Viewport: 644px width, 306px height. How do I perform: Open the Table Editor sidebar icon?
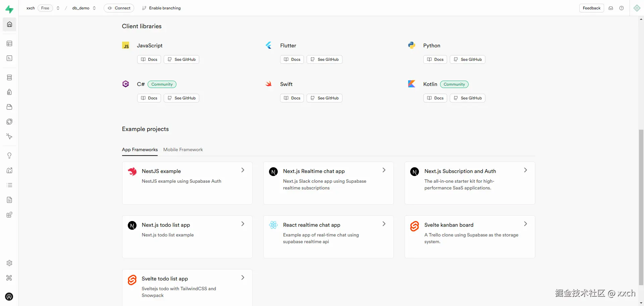[9, 44]
